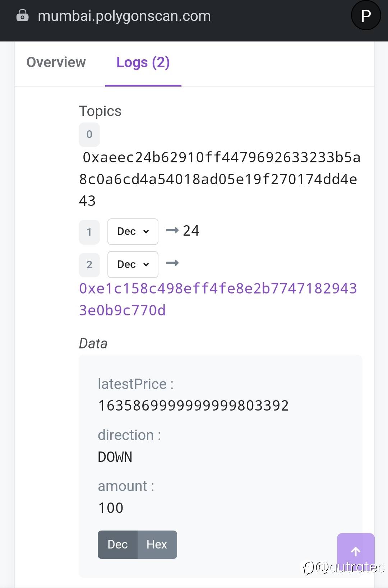The width and height of the screenshot is (388, 588).
Task: Click the topic index 1 badge
Action: [x=89, y=232]
